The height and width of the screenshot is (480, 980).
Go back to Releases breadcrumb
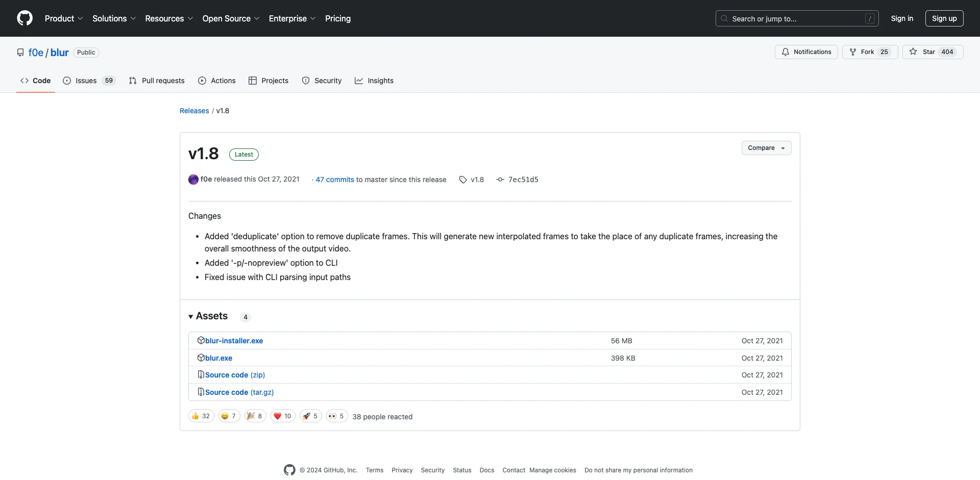click(x=194, y=111)
